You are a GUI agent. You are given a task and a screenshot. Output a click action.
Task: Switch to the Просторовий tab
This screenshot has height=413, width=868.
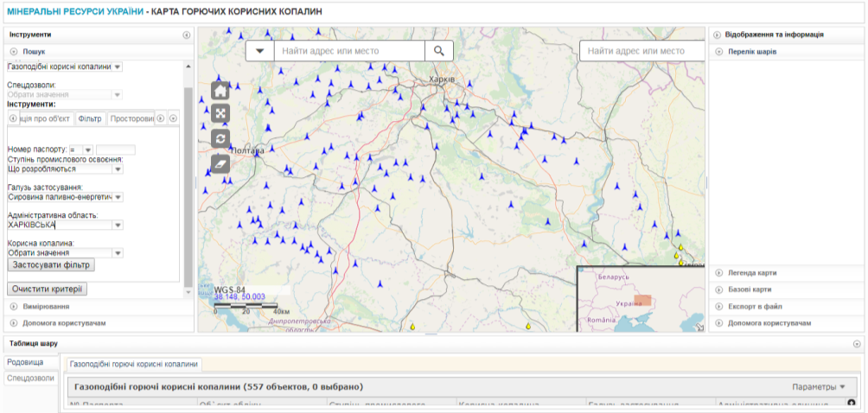(x=131, y=118)
